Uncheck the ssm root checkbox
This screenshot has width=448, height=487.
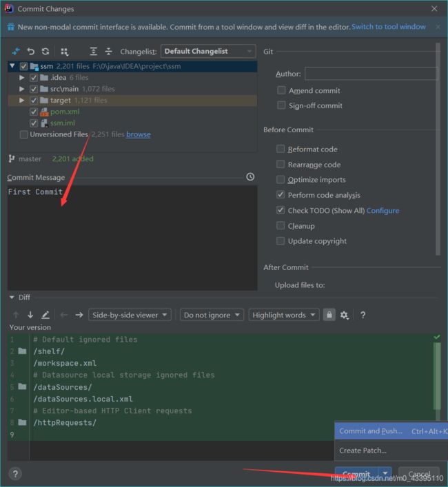[x=23, y=66]
